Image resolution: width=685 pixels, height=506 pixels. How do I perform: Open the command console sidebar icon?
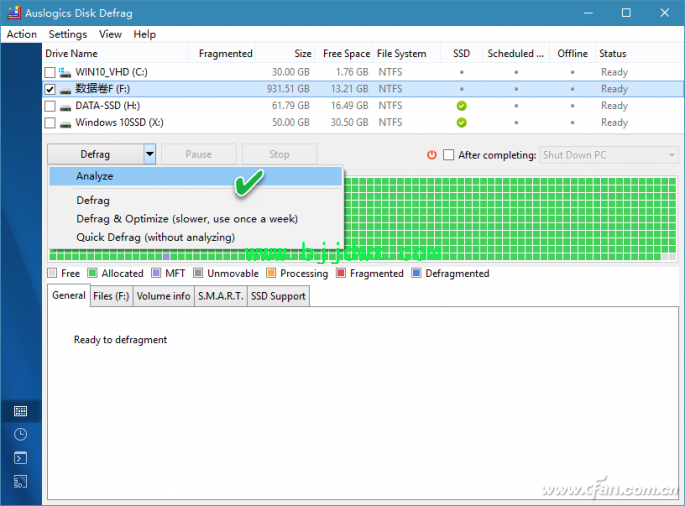(21, 458)
